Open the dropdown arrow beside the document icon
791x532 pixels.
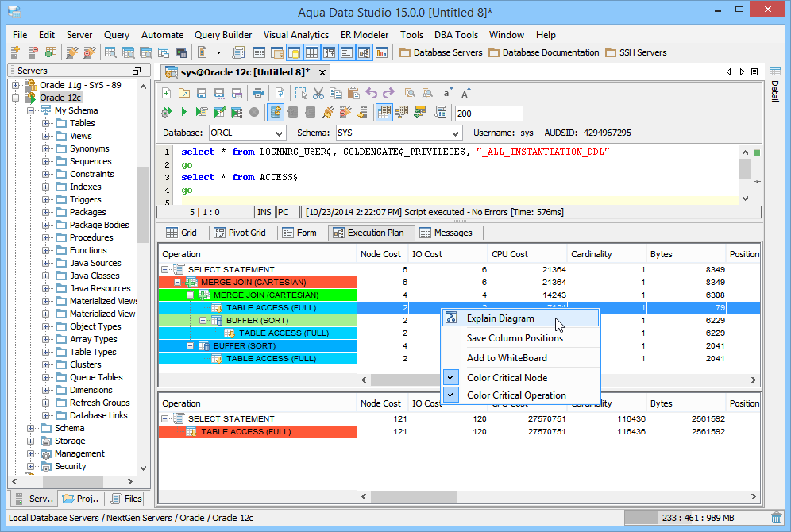click(218, 52)
